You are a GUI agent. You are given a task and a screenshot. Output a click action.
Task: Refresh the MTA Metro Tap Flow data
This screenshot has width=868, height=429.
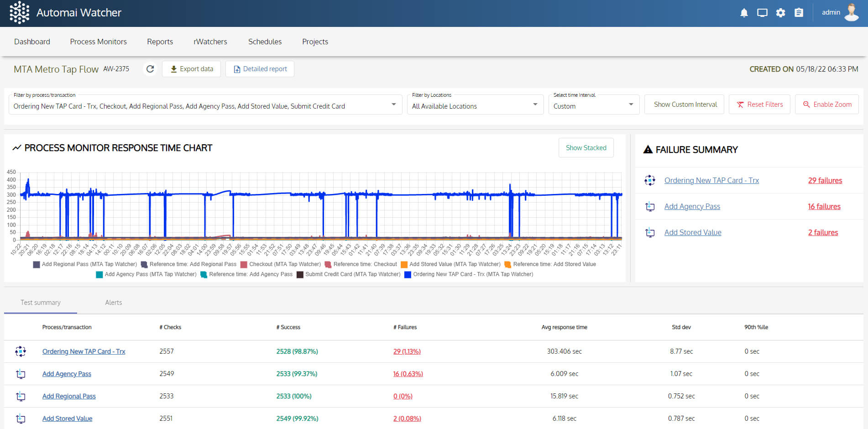[150, 69]
